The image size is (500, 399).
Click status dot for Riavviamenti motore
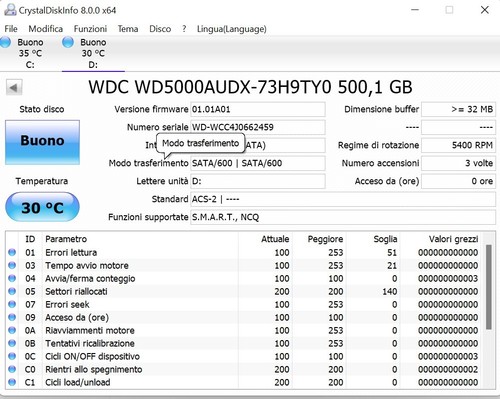[x=12, y=330]
